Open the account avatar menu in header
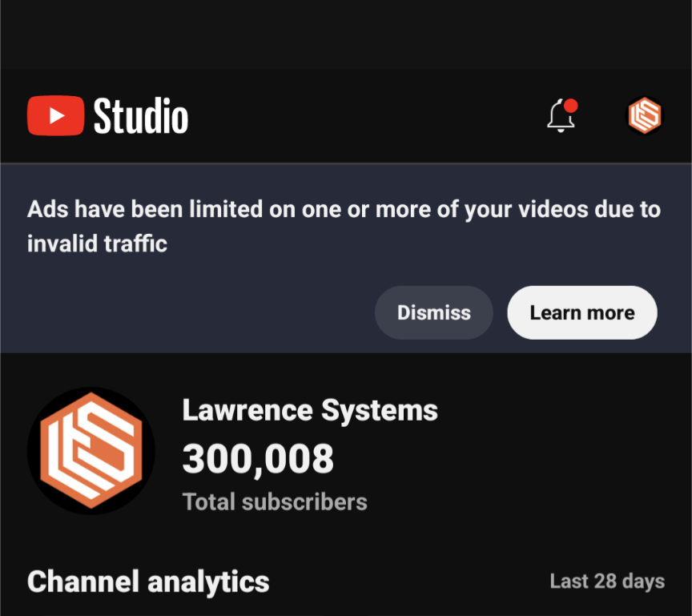 pos(644,115)
